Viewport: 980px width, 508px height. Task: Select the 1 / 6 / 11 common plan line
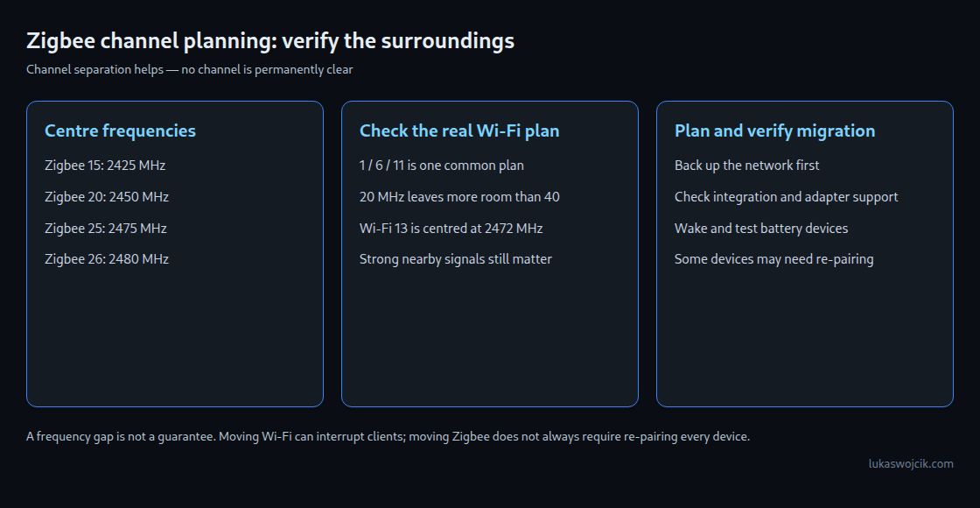click(442, 166)
